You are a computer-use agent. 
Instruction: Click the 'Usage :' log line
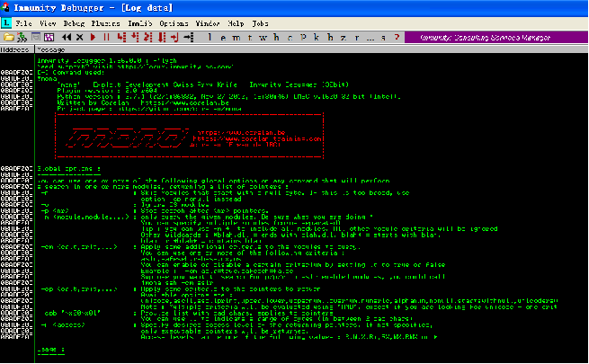pos(50,349)
